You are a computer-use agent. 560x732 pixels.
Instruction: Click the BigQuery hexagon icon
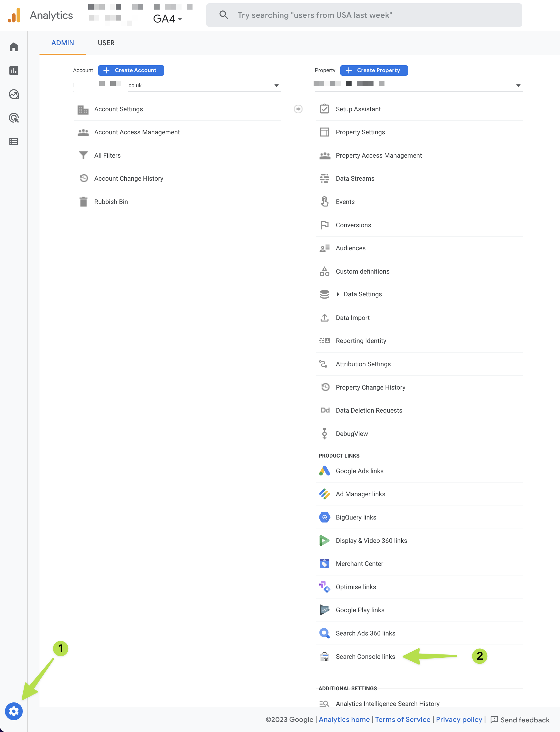coord(324,517)
